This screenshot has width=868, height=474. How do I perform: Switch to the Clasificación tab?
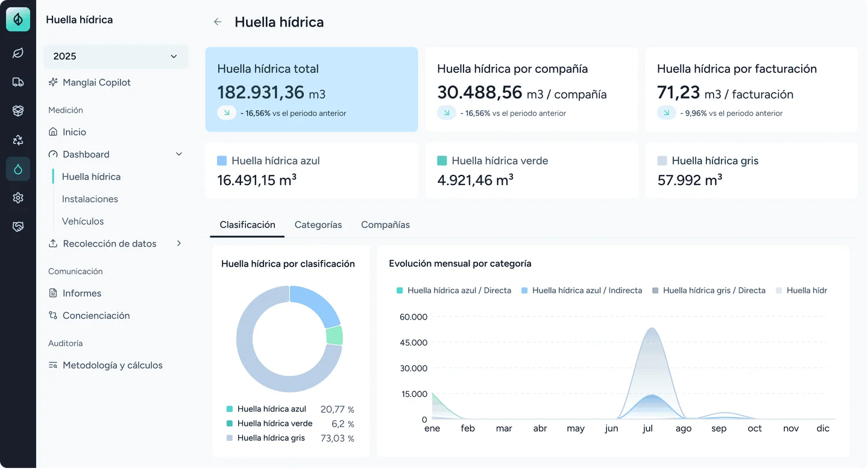[247, 225]
